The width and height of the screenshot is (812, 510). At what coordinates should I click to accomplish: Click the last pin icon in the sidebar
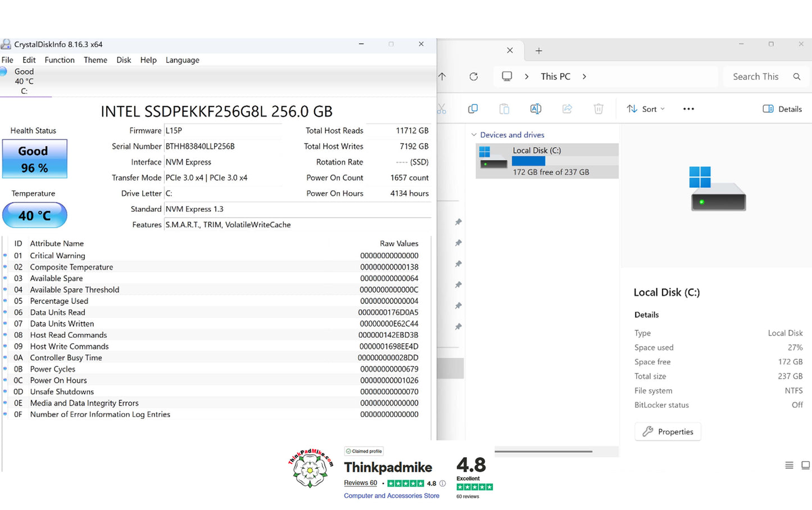[x=459, y=326]
